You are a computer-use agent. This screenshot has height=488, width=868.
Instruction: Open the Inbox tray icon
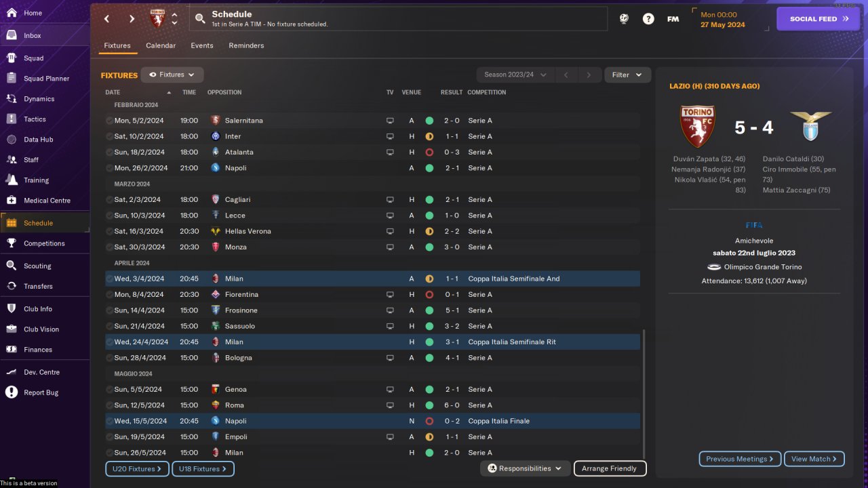click(12, 35)
